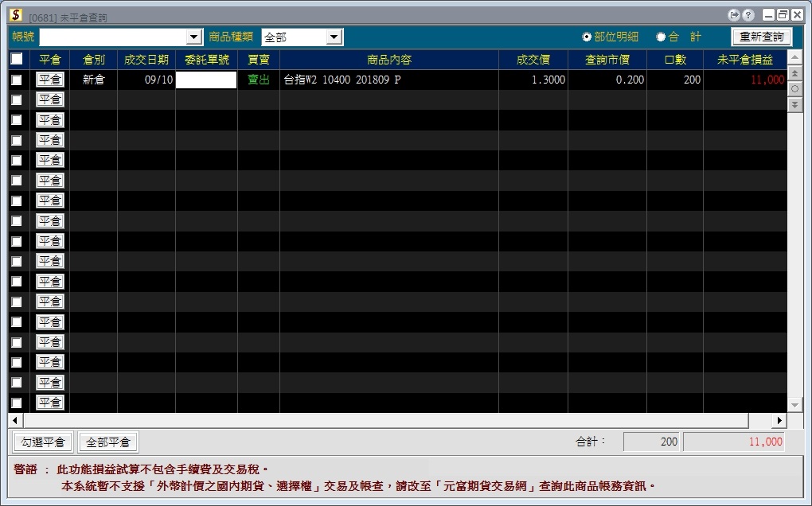
Task: Check the box for the 台指W2 10400 row
Action: [x=17, y=80]
